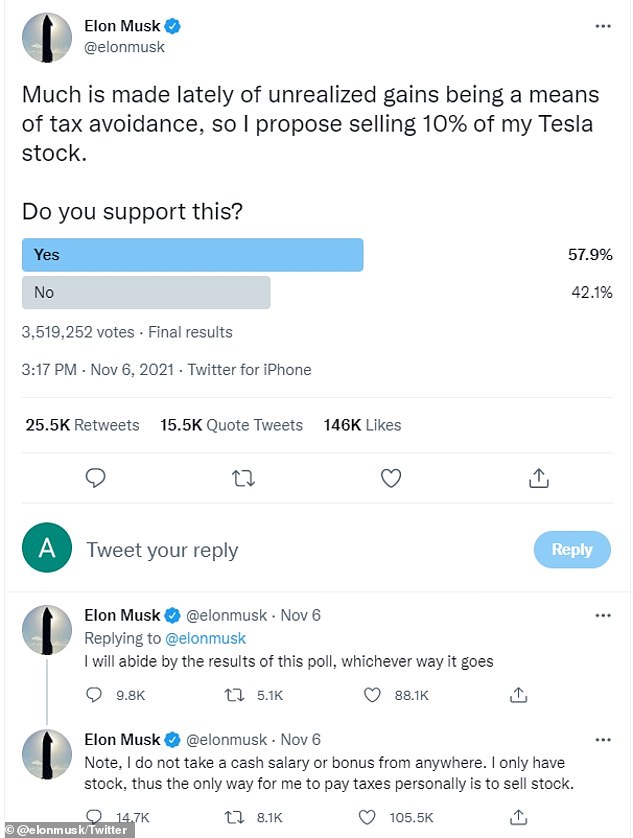Open replies on the tweet with 9.8K comments
This screenshot has width=633, height=838.
[x=94, y=695]
